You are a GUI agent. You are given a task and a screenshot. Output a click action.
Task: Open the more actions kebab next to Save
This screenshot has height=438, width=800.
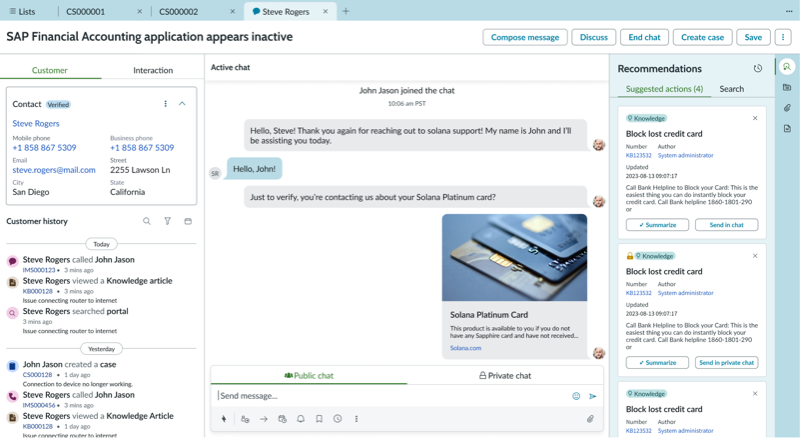[783, 37]
